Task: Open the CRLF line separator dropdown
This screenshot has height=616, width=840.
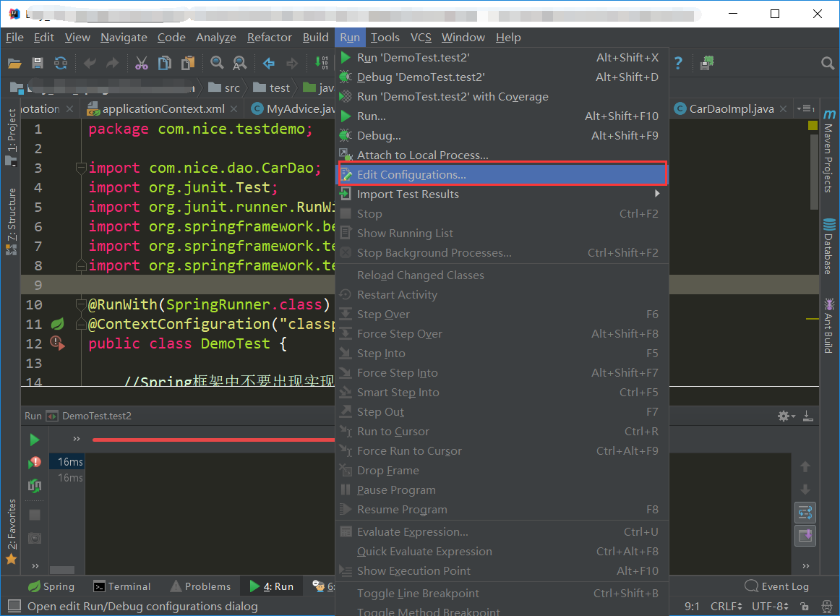Action: coord(726,606)
